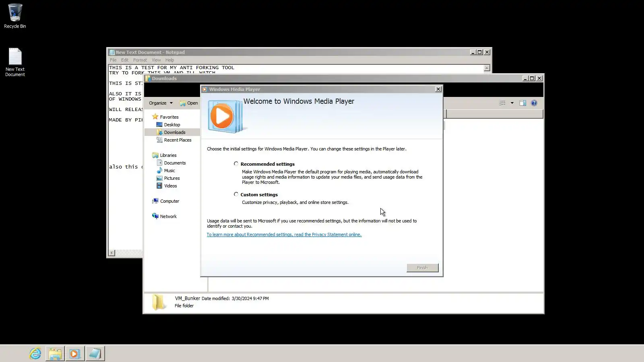This screenshot has width=644, height=362.
Task: Change view icon in Downloads toolbar
Action: (x=502, y=103)
